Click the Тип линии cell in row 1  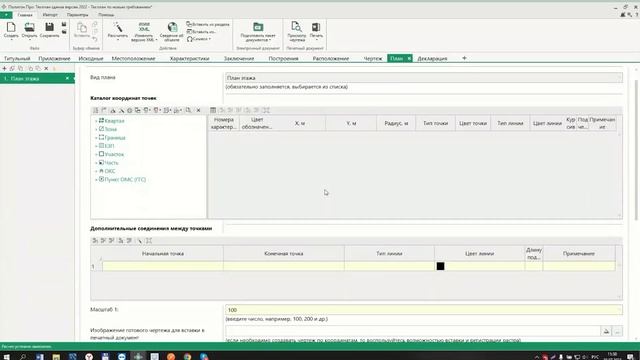[389, 266]
